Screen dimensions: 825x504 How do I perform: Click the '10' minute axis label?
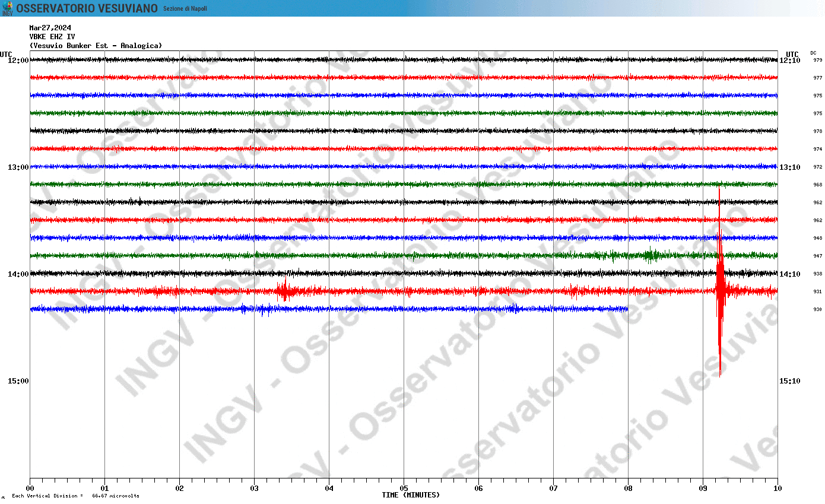click(778, 489)
